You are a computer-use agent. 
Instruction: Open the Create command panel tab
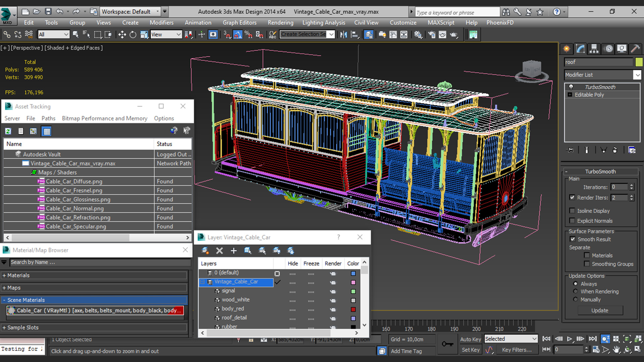[567, 49]
